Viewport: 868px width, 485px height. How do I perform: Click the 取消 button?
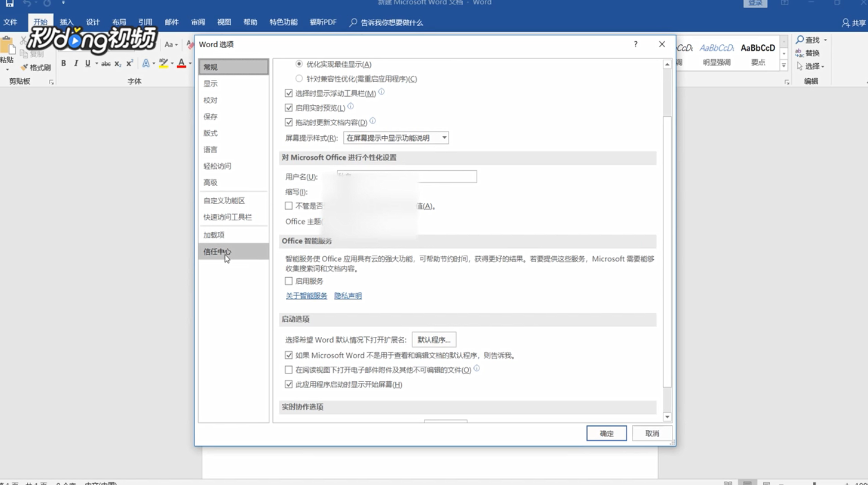(652, 433)
